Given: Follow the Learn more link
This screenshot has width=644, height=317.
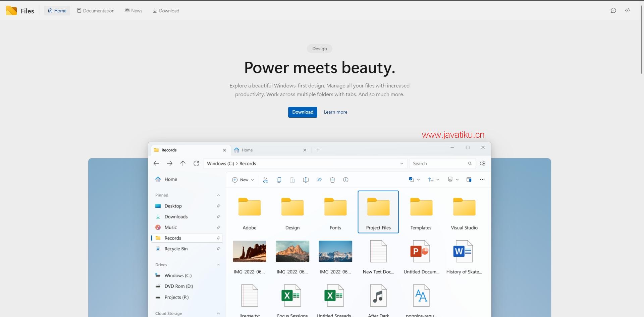Looking at the screenshot, I should pyautogui.click(x=335, y=112).
